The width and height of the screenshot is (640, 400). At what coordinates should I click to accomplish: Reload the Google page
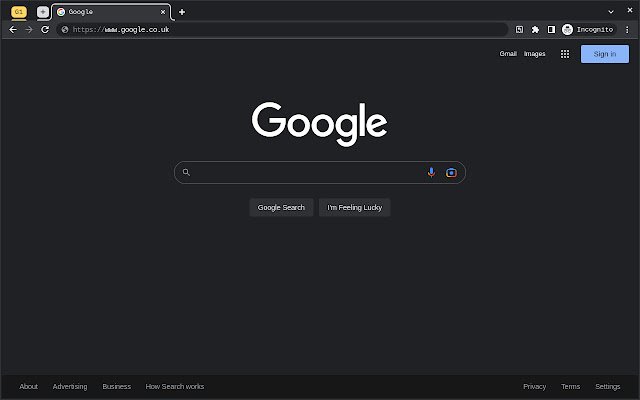[x=45, y=29]
